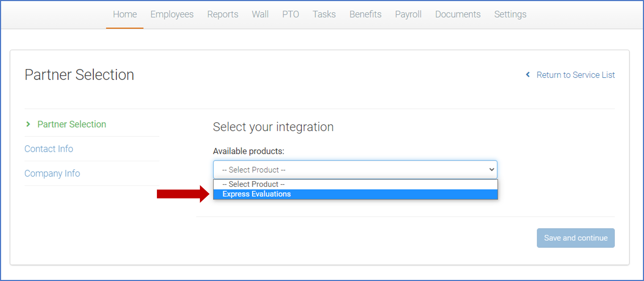644x281 pixels.
Task: Click the 'Available products:' label
Action: point(249,151)
